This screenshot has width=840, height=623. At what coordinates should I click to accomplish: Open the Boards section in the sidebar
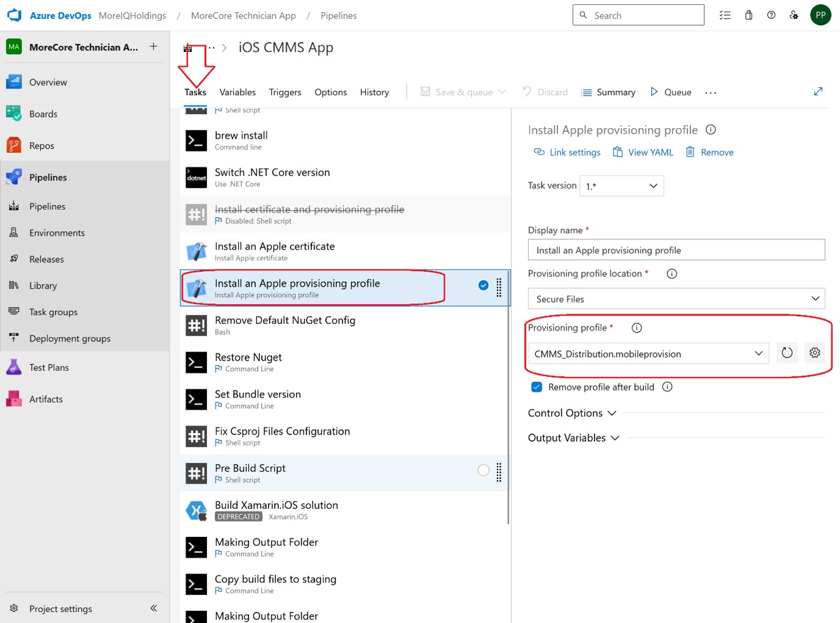coord(43,113)
